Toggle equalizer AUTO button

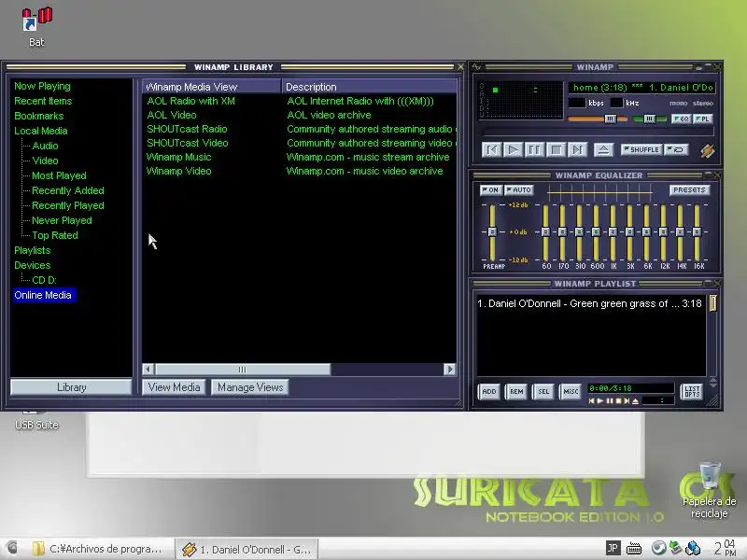(x=519, y=190)
